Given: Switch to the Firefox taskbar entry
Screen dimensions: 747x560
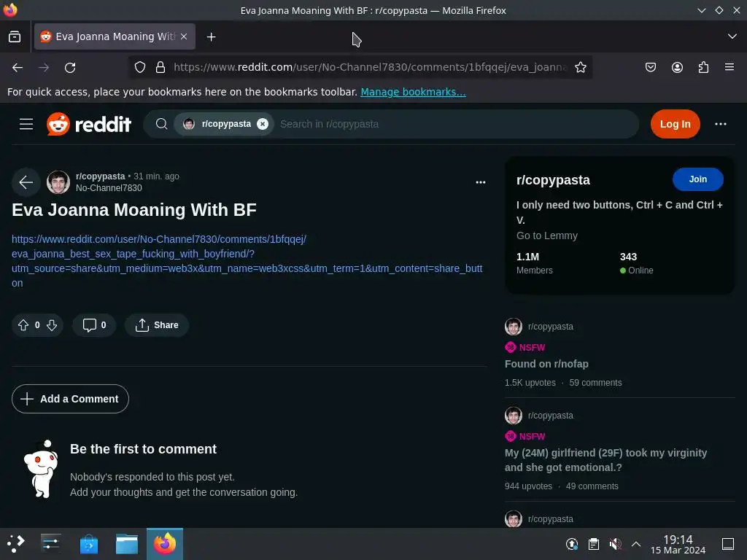Looking at the screenshot, I should tap(165, 544).
